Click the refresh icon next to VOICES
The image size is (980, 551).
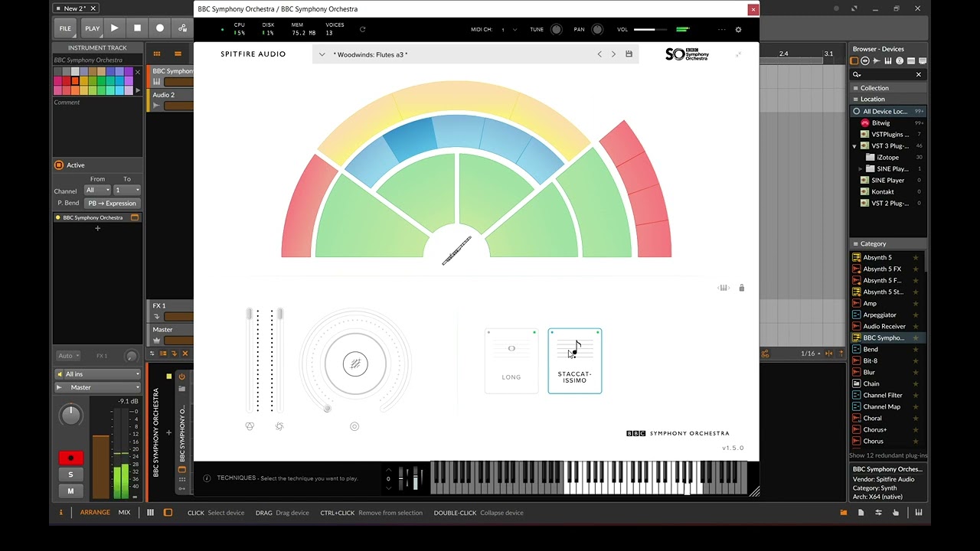pos(362,29)
